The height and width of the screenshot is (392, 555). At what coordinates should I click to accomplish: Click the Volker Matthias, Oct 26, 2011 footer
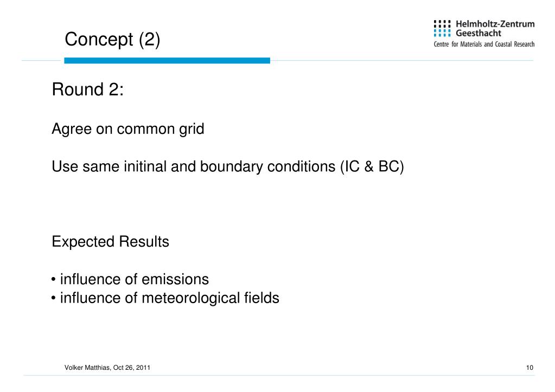107,368
